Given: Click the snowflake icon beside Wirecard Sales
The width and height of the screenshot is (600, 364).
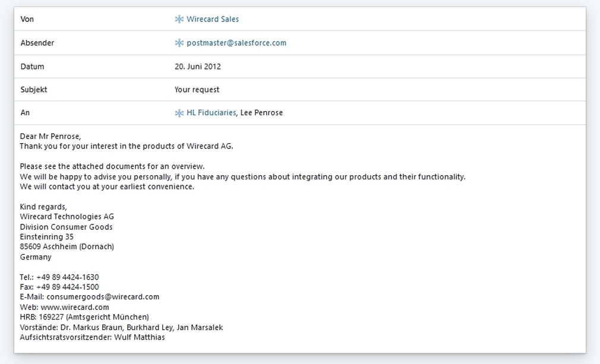Looking at the screenshot, I should coord(179,19).
